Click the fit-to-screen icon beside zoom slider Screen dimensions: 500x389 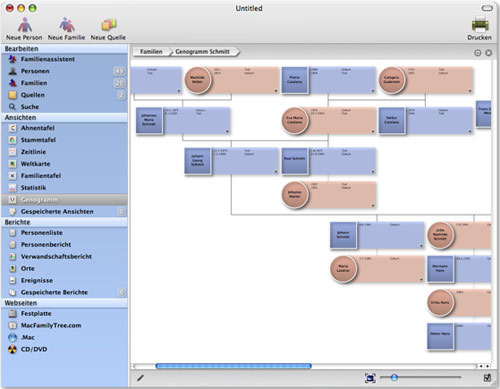[x=370, y=378]
